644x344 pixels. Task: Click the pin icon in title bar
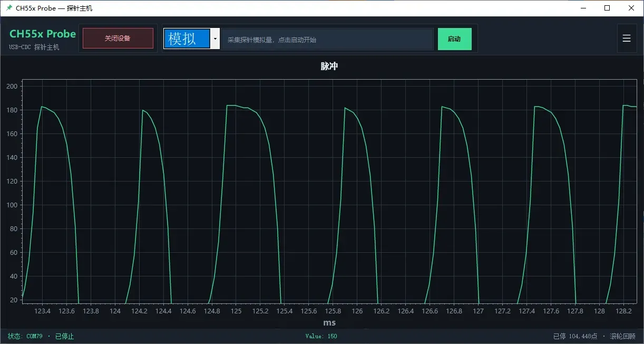pos(9,8)
